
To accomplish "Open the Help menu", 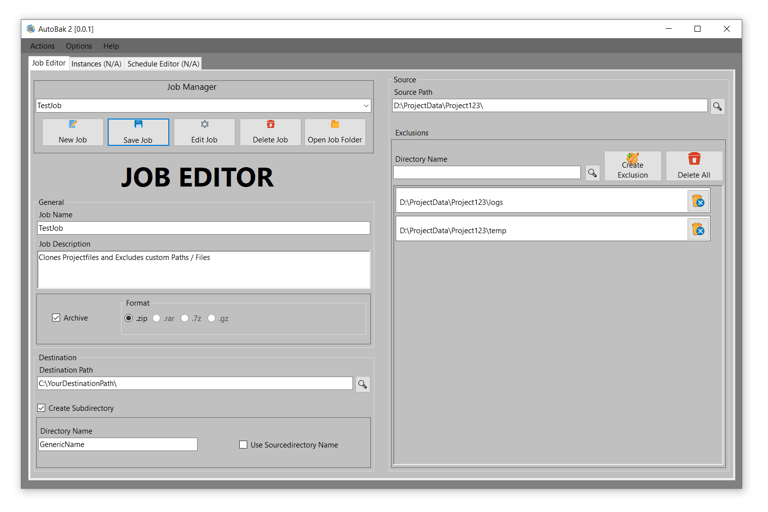I will (x=111, y=46).
